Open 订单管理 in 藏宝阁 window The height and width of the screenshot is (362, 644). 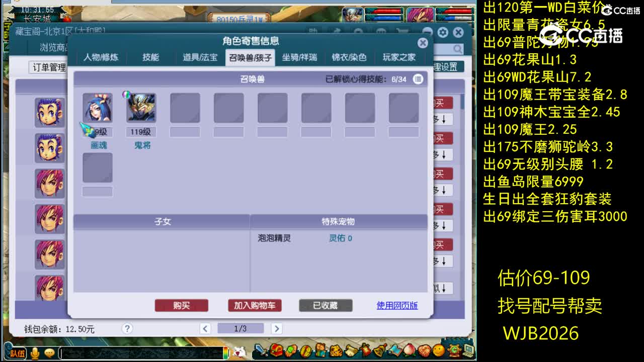(49, 67)
